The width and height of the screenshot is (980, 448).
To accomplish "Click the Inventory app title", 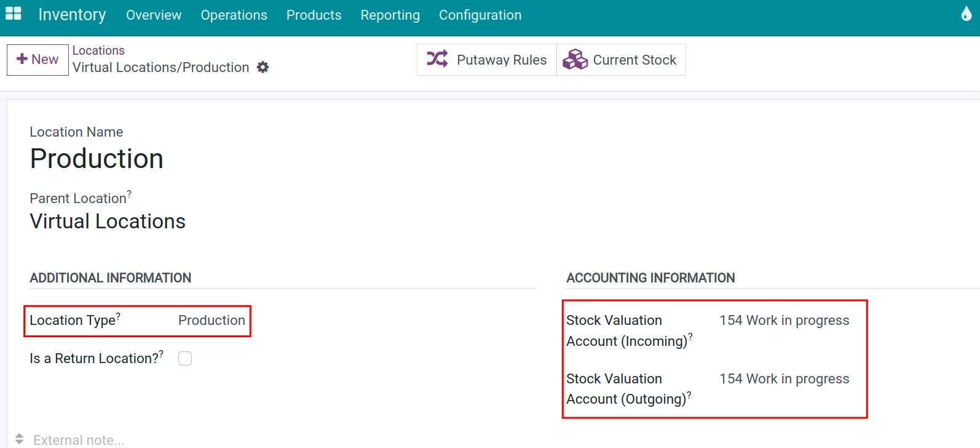I will point(72,14).
